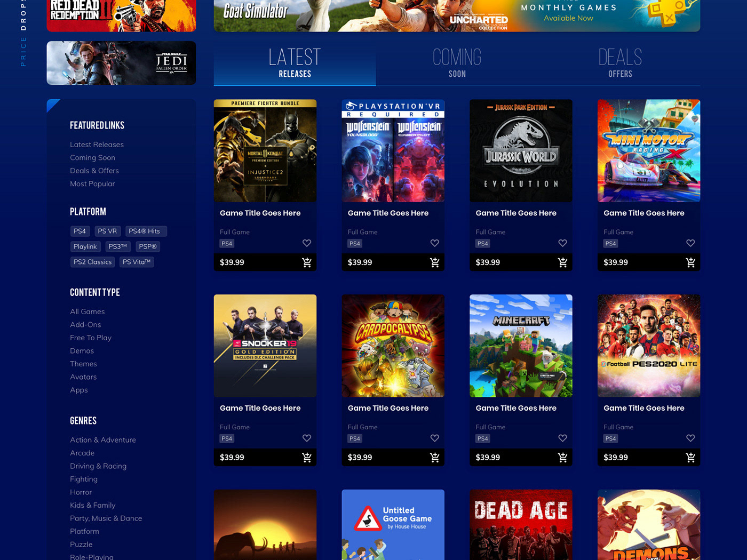Choose Puzzle genre
Image resolution: width=747 pixels, height=560 pixels.
point(81,545)
